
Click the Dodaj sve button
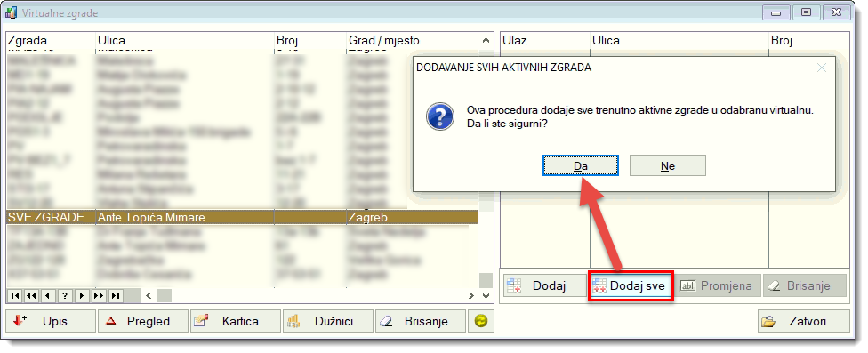631,285
